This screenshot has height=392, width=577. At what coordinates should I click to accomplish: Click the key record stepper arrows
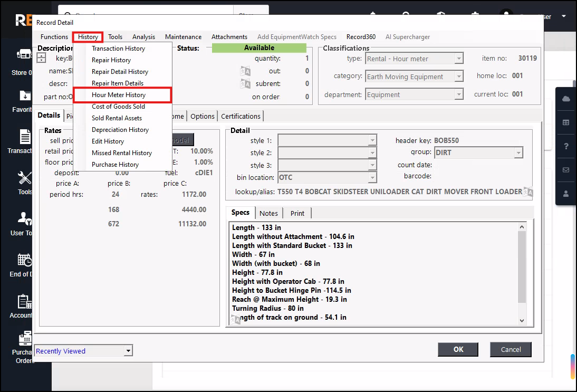point(42,59)
